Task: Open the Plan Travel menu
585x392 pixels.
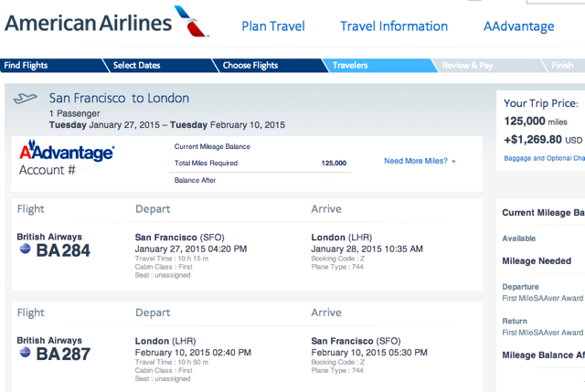Action: [x=273, y=26]
